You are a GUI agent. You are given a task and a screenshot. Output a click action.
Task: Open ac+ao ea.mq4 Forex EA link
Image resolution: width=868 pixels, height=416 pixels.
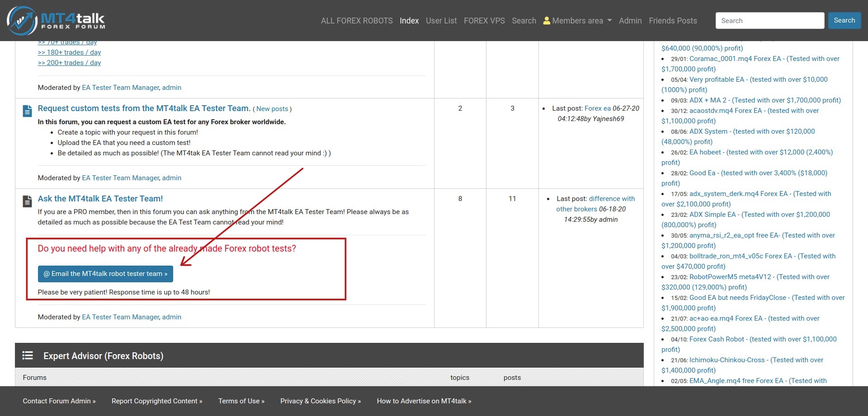pos(741,323)
